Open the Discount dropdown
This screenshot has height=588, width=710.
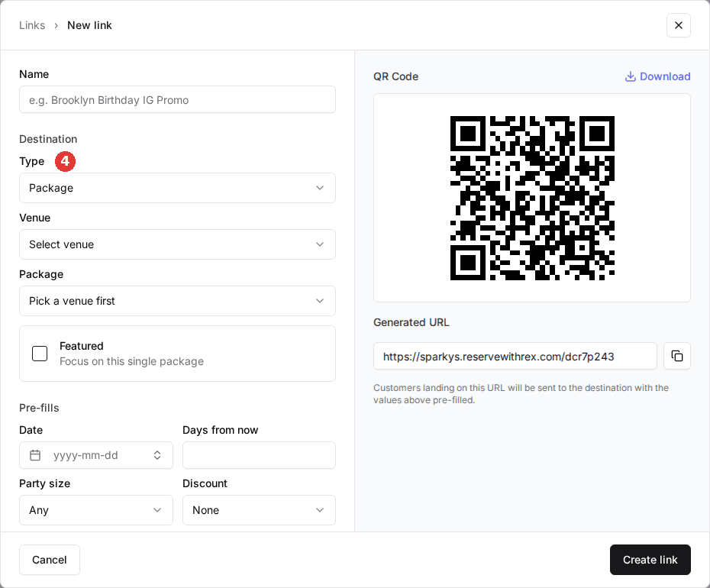click(259, 510)
